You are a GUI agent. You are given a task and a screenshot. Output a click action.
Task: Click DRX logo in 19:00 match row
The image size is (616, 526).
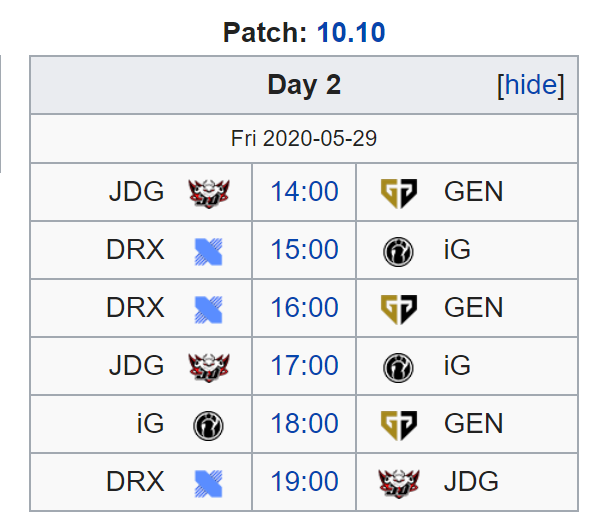pos(209,484)
